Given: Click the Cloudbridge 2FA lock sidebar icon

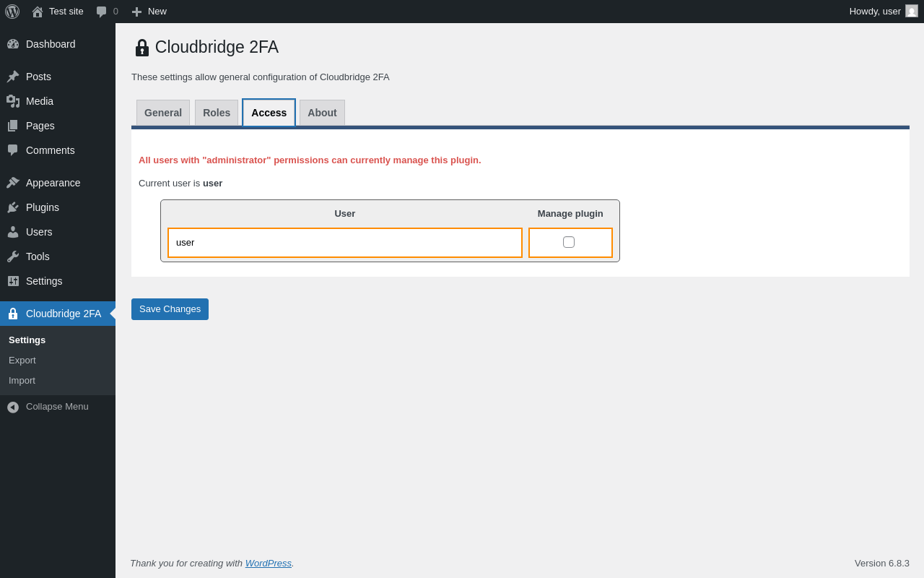Looking at the screenshot, I should click(x=13, y=314).
